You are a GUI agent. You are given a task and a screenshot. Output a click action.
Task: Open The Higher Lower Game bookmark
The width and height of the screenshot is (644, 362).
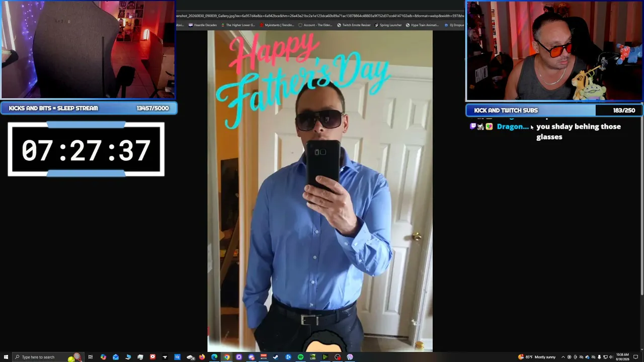click(x=237, y=25)
